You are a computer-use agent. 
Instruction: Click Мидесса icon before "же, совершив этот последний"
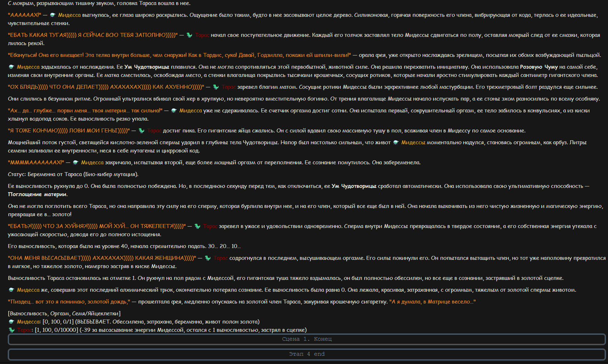click(11, 290)
